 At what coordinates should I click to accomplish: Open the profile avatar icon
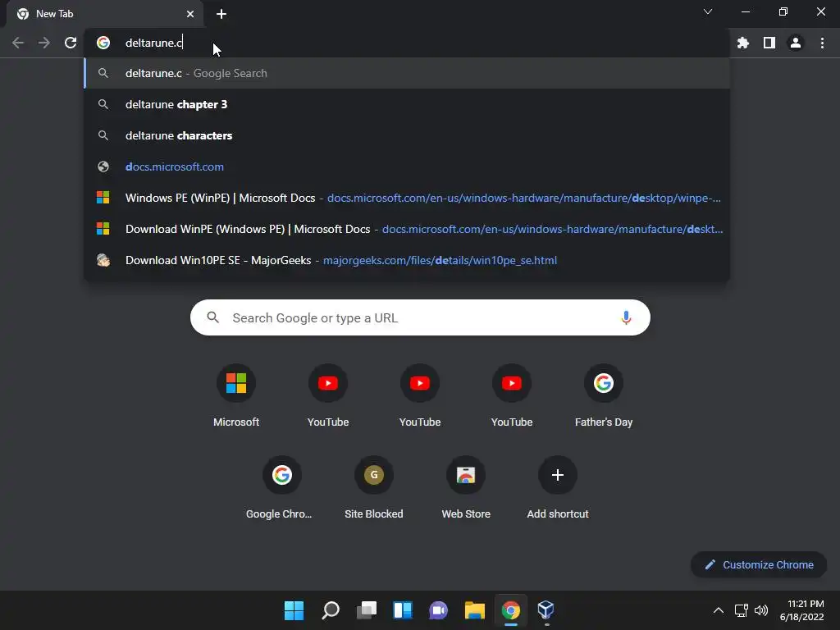(x=796, y=43)
